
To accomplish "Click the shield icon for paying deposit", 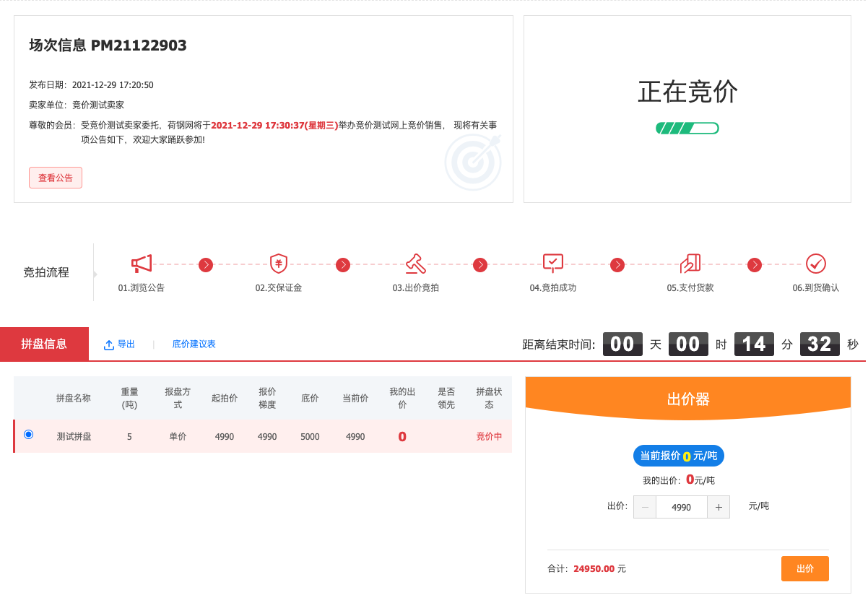I will coord(279,264).
